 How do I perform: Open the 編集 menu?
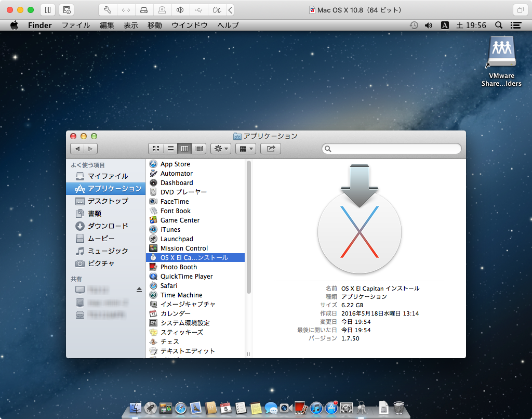pyautogui.click(x=107, y=25)
